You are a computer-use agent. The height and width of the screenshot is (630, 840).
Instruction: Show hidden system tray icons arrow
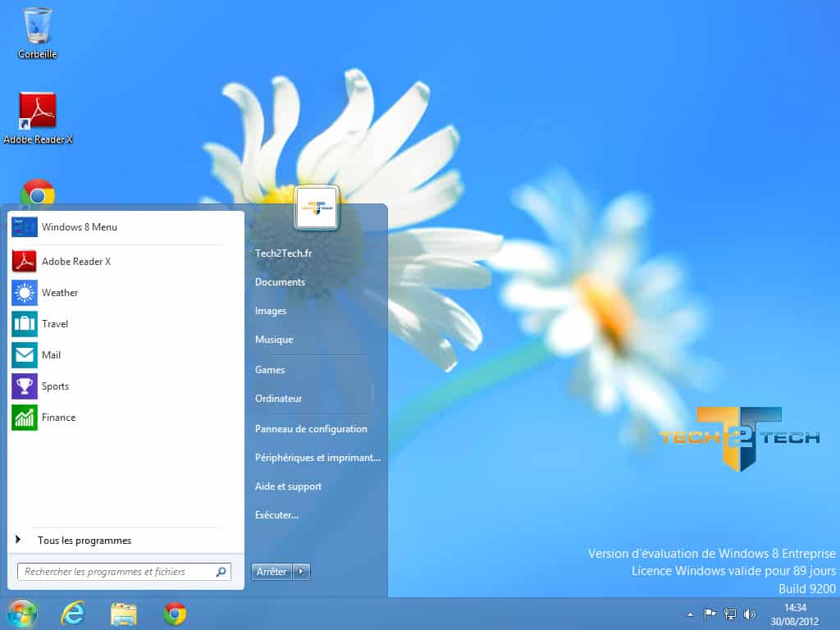point(690,614)
